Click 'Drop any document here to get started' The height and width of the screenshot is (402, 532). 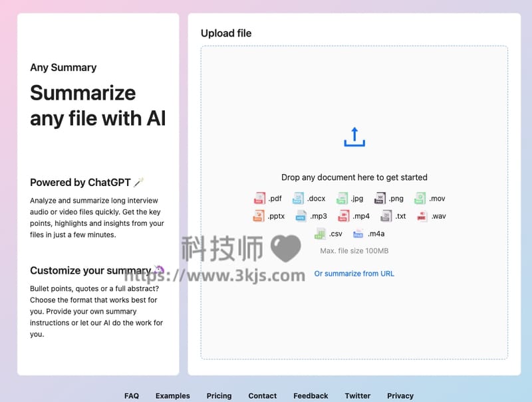pyautogui.click(x=354, y=177)
